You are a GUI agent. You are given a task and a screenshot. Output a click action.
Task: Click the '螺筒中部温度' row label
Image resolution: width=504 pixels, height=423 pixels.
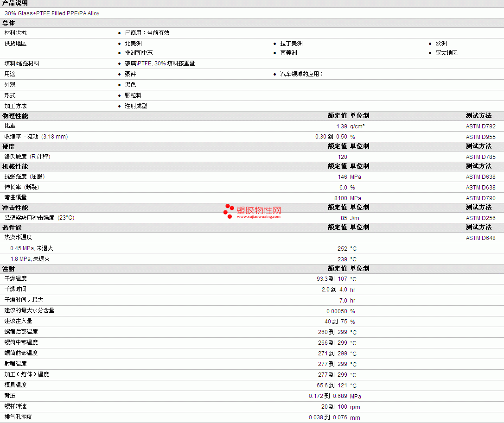coord(21,342)
